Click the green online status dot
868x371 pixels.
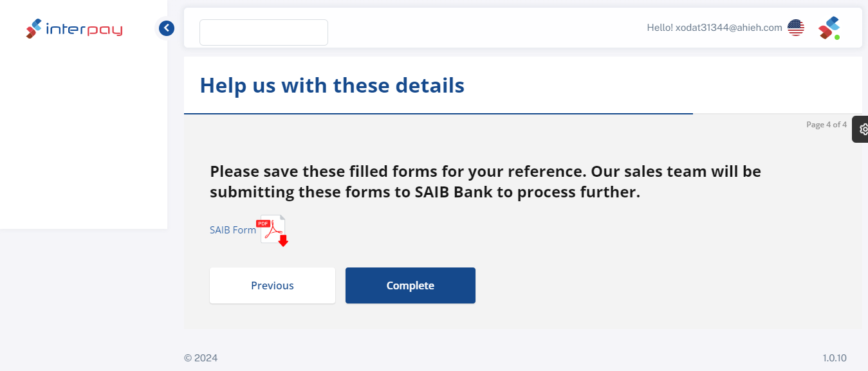coord(837,37)
